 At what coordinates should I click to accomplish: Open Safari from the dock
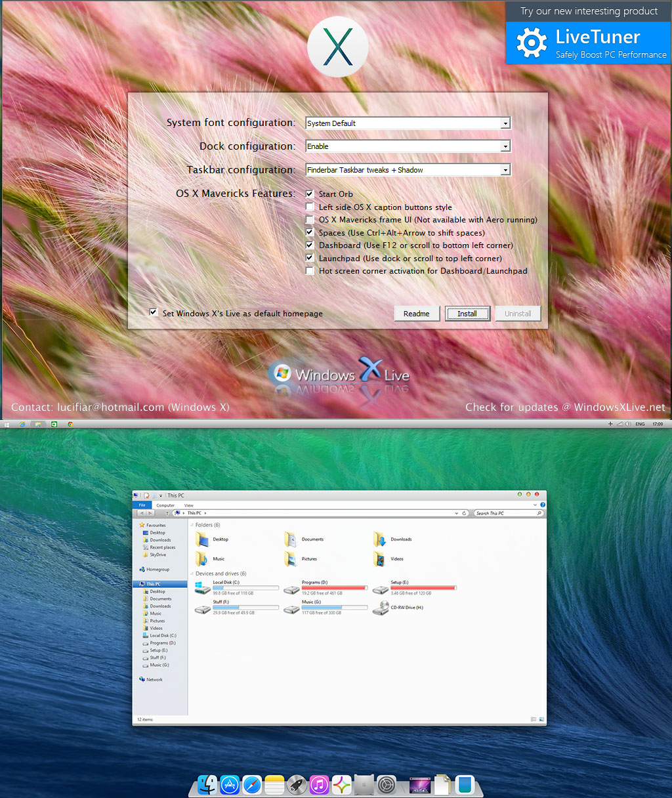point(252,784)
